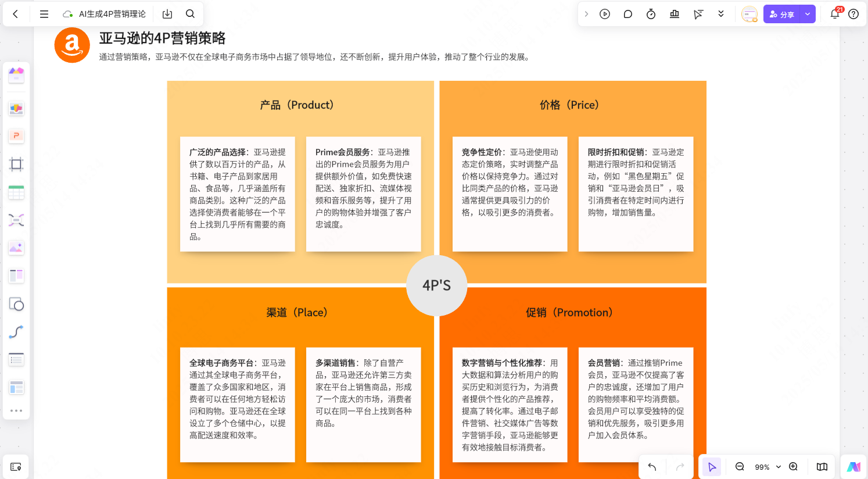This screenshot has height=479, width=868.
Task: Select the 竞争性定价 card
Action: [x=510, y=194]
